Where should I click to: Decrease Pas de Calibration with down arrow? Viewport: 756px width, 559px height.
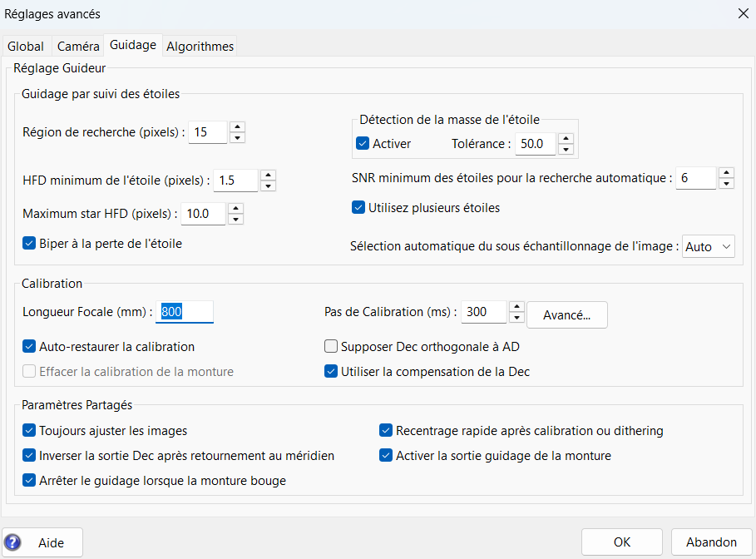click(516, 318)
